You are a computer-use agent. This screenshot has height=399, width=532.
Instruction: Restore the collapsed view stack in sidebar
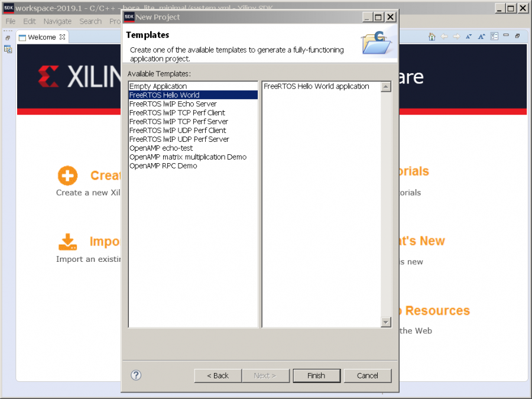tap(8, 37)
